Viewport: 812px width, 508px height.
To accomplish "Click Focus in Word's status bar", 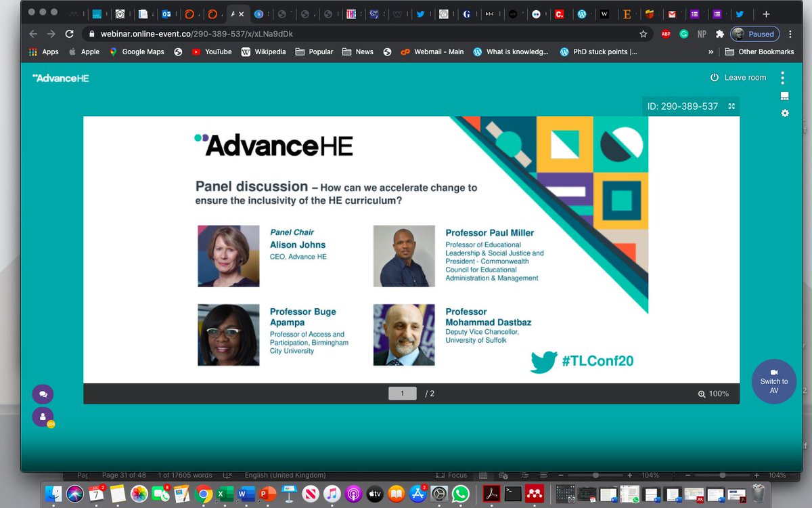I will [452, 475].
